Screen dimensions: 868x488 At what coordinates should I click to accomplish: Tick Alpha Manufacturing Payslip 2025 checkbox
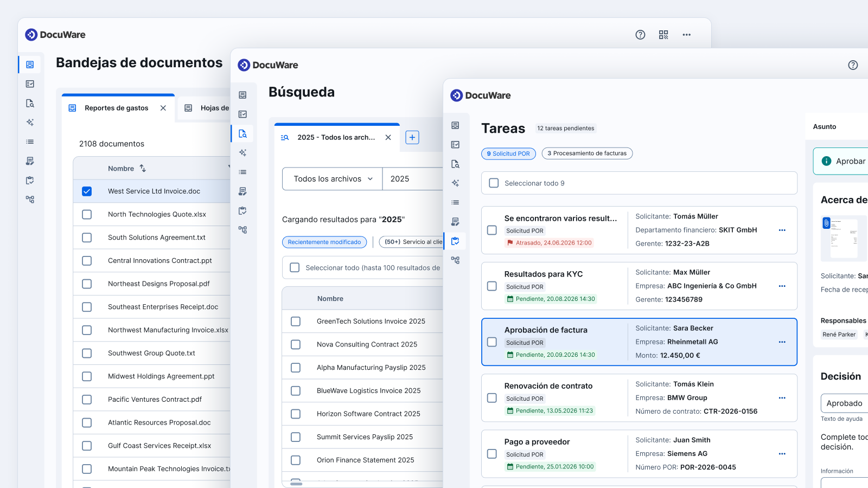[296, 368]
